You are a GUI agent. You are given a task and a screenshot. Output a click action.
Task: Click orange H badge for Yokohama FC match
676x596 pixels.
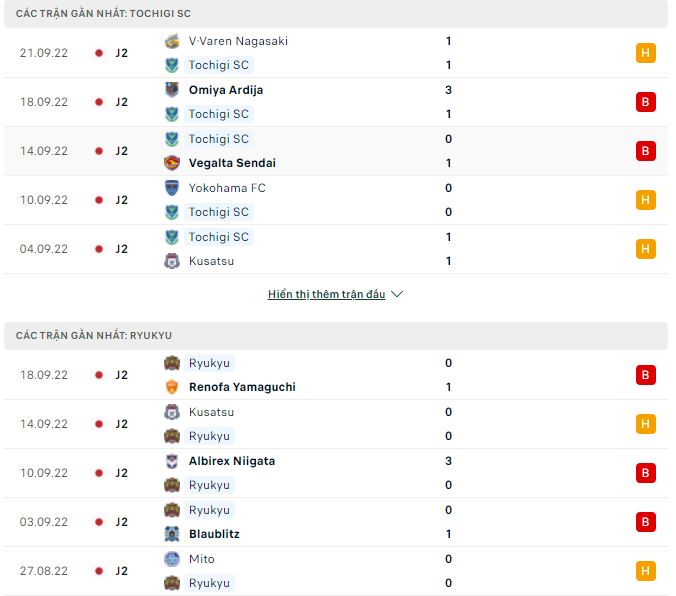tap(645, 200)
